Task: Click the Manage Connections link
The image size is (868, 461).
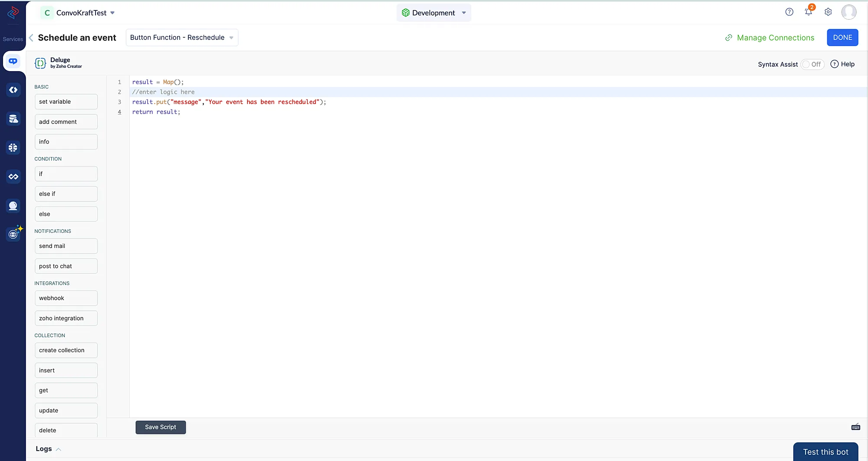Action: (x=769, y=38)
